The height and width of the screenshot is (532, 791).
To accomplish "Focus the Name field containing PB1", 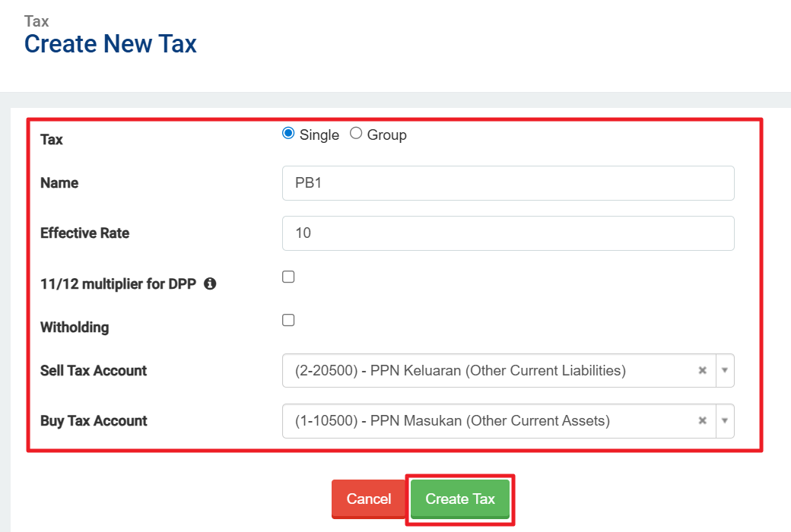I will [507, 183].
